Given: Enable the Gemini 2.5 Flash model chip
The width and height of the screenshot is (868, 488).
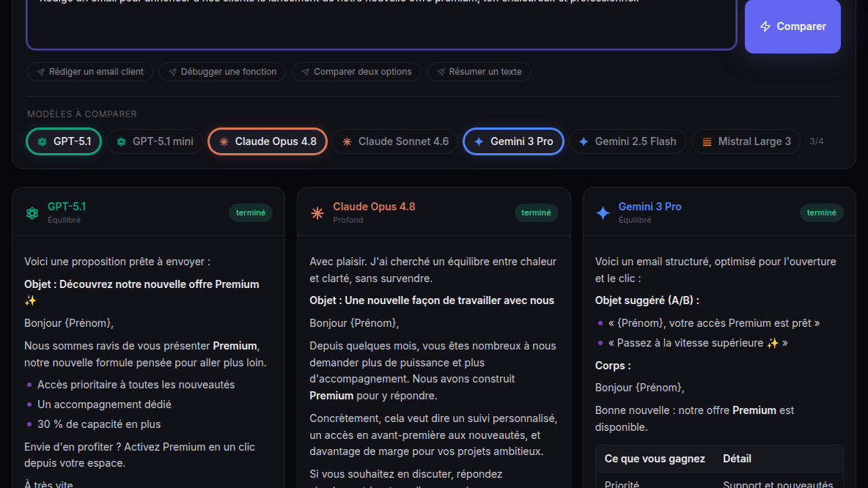Looking at the screenshot, I should click(628, 141).
